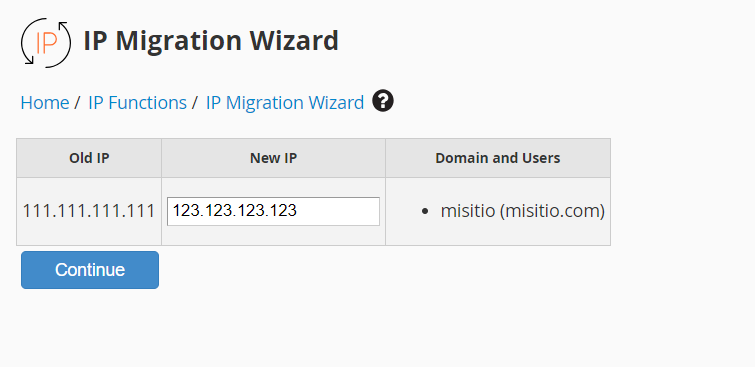Click the IP Migration Wizard logo icon
Image resolution: width=755 pixels, height=367 pixels.
(x=46, y=42)
